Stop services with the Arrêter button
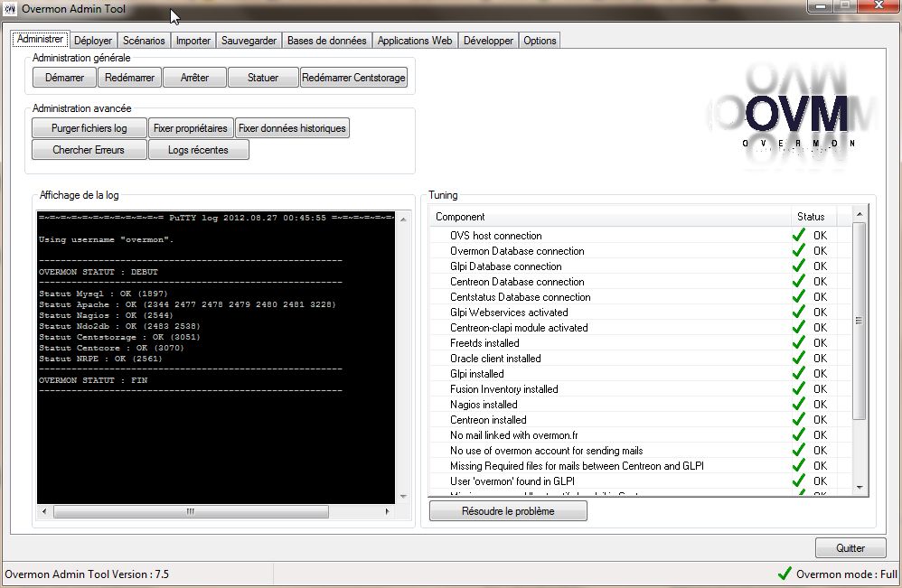 point(194,78)
